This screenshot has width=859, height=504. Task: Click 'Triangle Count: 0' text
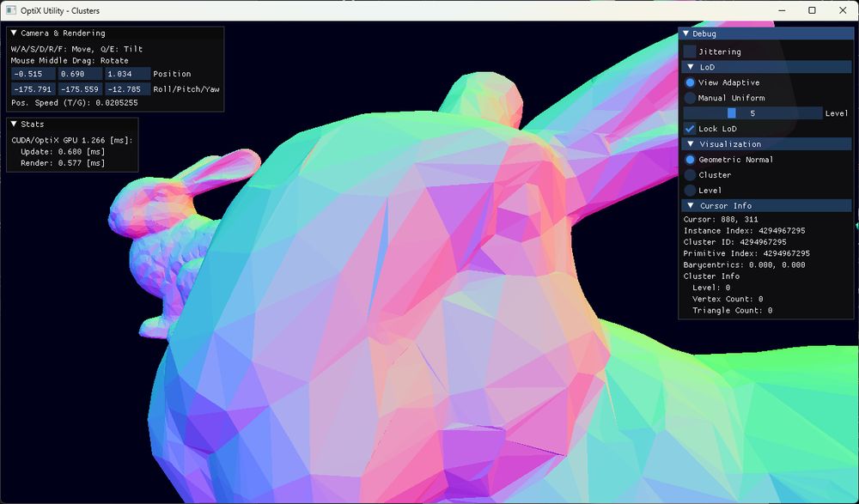point(733,311)
